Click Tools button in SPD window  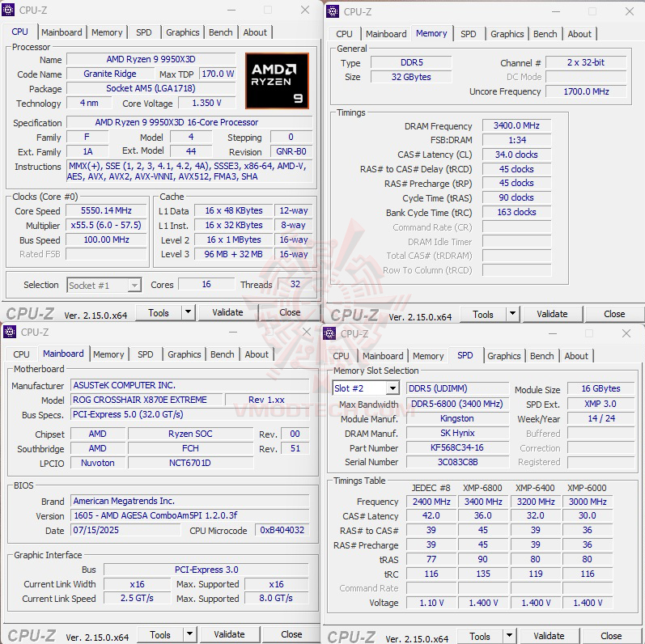pyautogui.click(x=480, y=636)
